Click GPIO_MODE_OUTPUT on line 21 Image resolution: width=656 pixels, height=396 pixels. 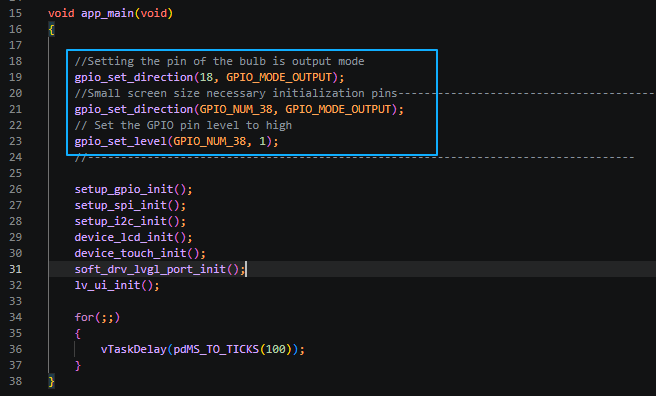point(338,110)
